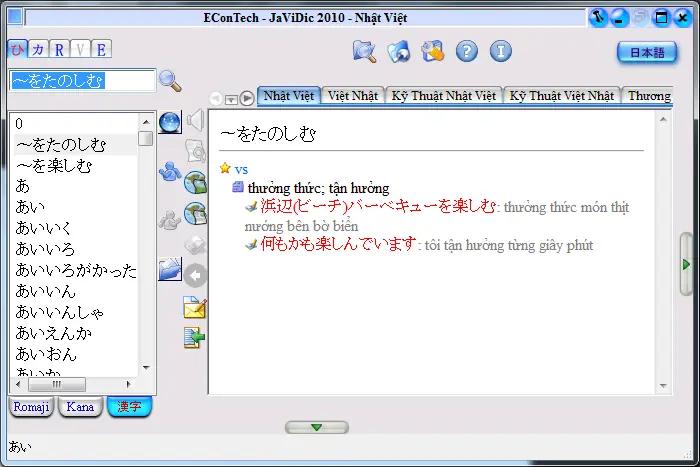Click word list horizontal scroll right arrow

point(129,384)
